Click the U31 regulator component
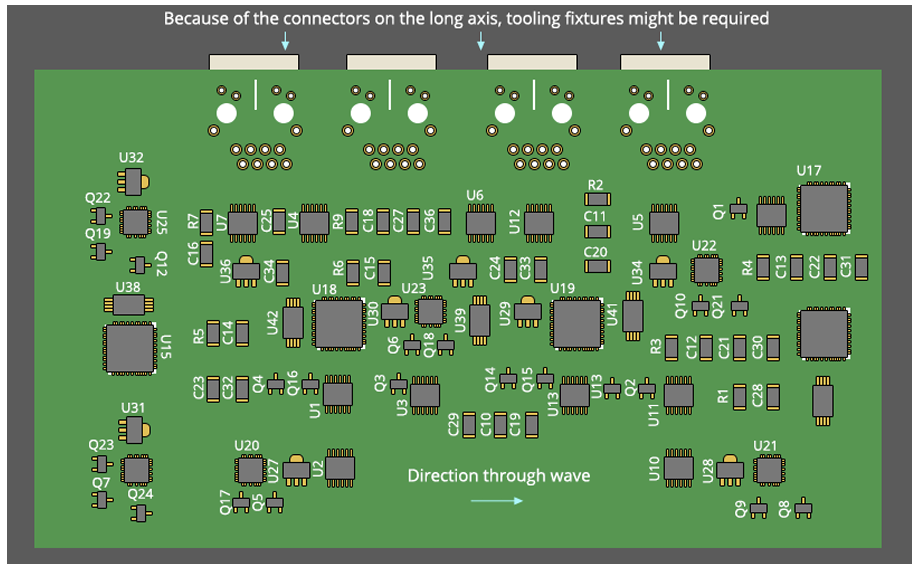Image resolution: width=916 pixels, height=568 pixels. pos(131,430)
